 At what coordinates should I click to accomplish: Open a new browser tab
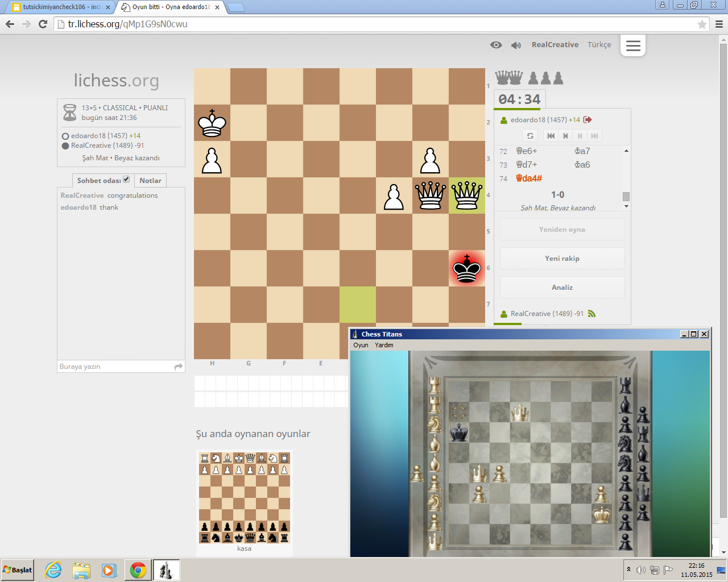pyautogui.click(x=236, y=7)
